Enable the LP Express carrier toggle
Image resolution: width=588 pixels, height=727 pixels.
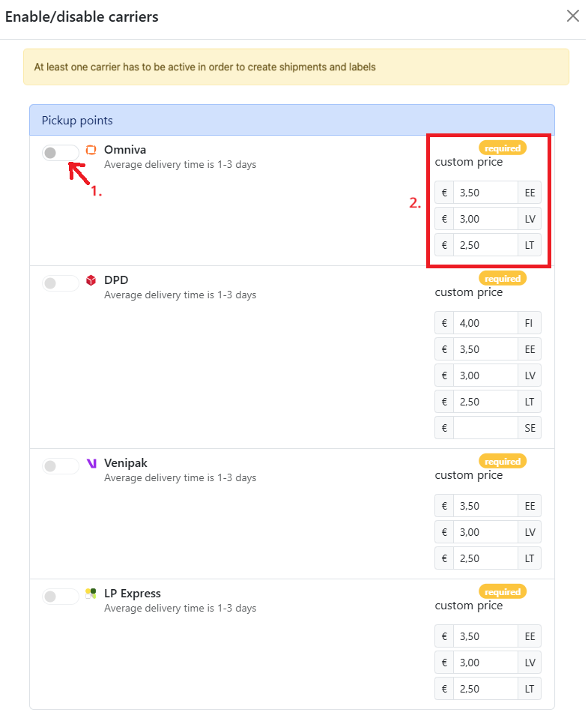[x=61, y=597]
